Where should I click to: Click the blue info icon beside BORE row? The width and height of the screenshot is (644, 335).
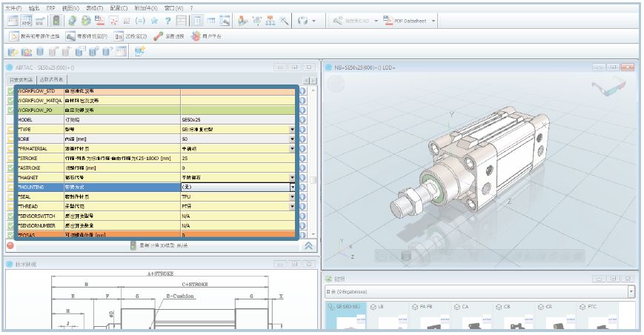303,139
